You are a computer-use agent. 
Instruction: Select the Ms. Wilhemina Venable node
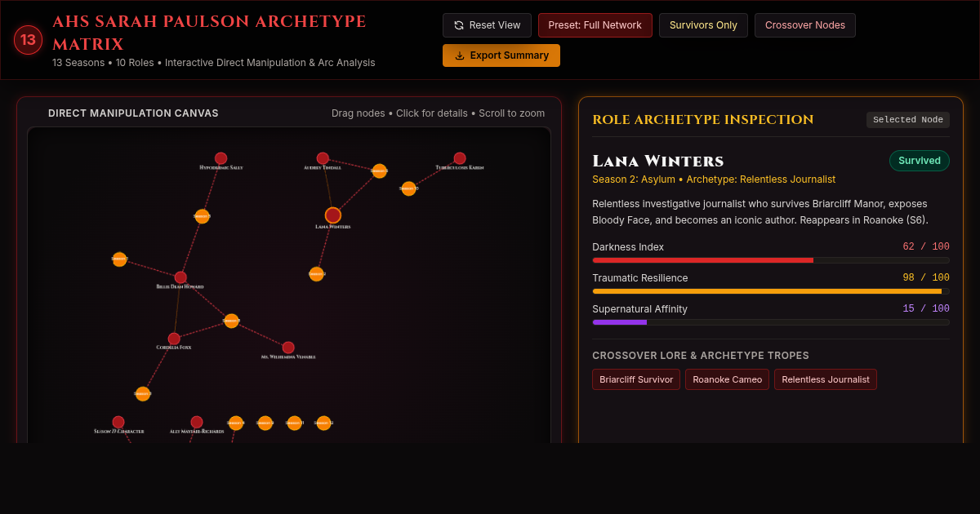point(288,348)
